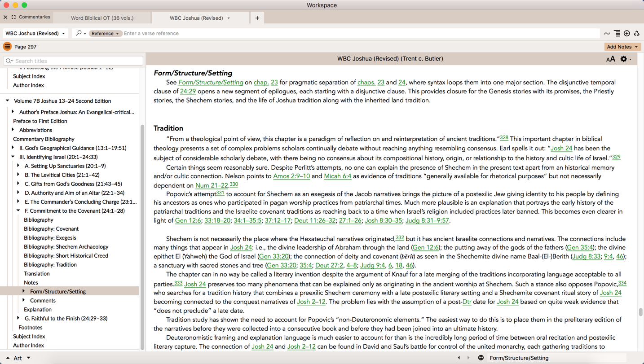This screenshot has height=364, width=644.
Task: Click the circled plus icon in the toolbar
Action: [627, 33]
